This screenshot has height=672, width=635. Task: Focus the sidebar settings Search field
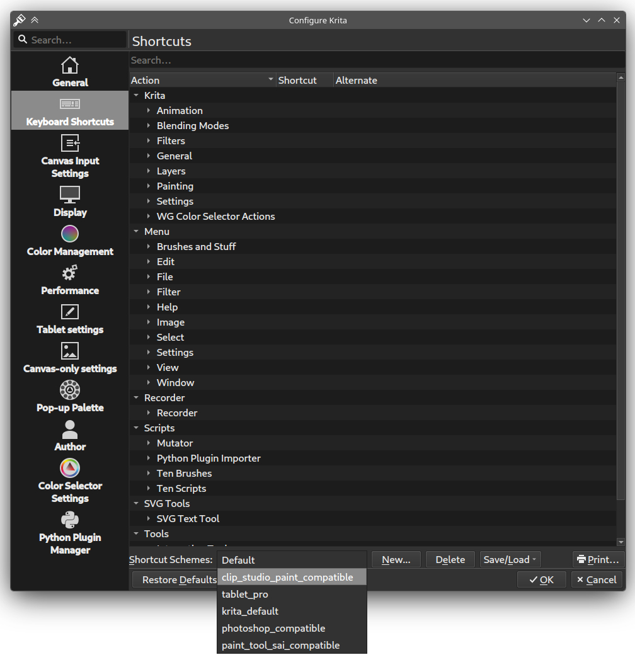70,40
